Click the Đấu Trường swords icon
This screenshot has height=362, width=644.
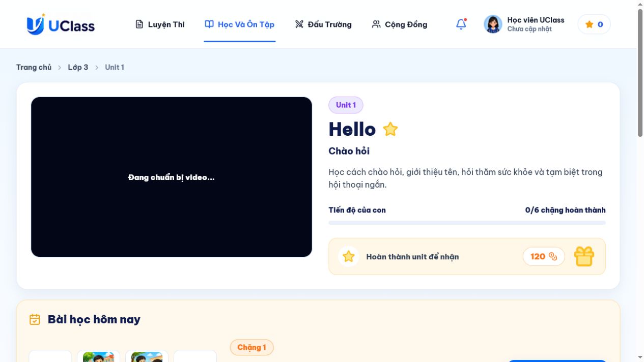coord(299,24)
